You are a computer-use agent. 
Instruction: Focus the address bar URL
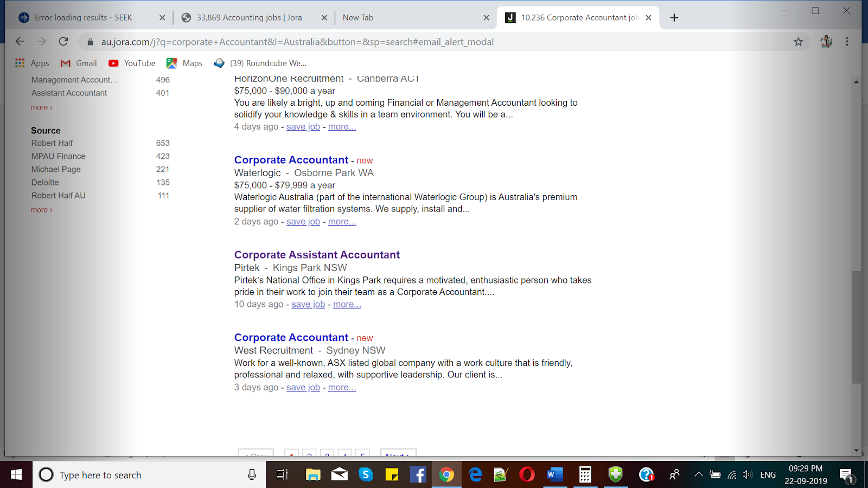[297, 42]
